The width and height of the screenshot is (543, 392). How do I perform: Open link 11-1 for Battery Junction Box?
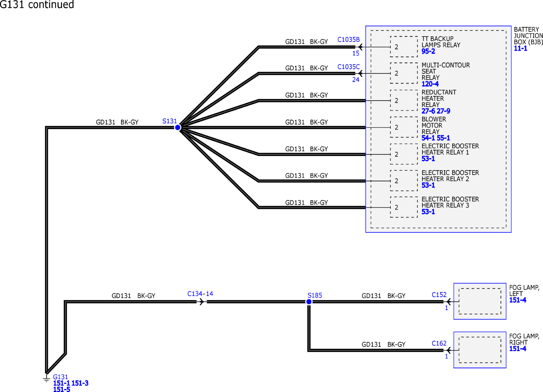point(520,48)
